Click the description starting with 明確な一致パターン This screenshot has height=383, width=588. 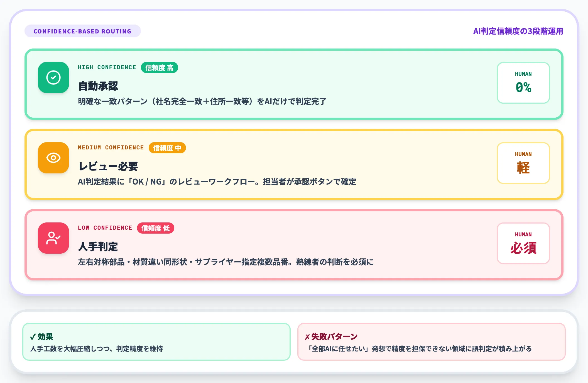click(x=202, y=101)
